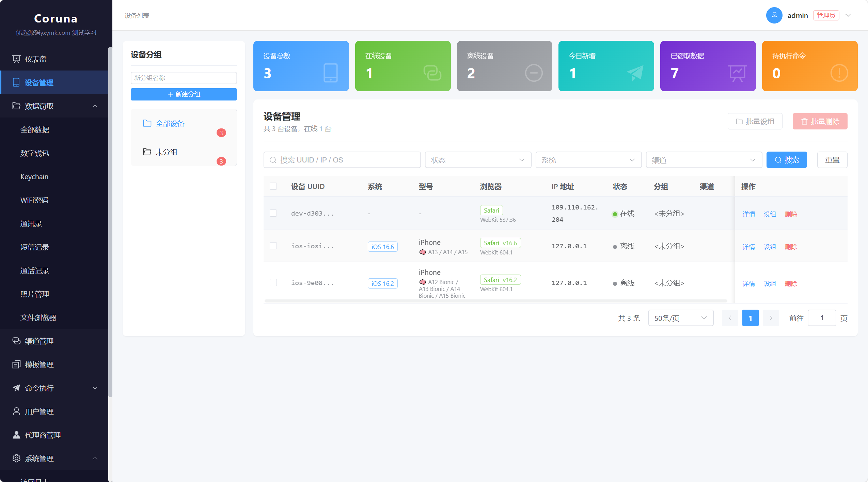
Task: Open the 仪表盘 dashboard icon in sidebar
Action: point(16,59)
